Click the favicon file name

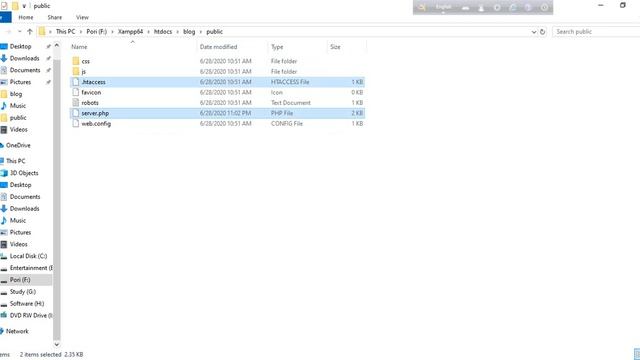coord(91,93)
